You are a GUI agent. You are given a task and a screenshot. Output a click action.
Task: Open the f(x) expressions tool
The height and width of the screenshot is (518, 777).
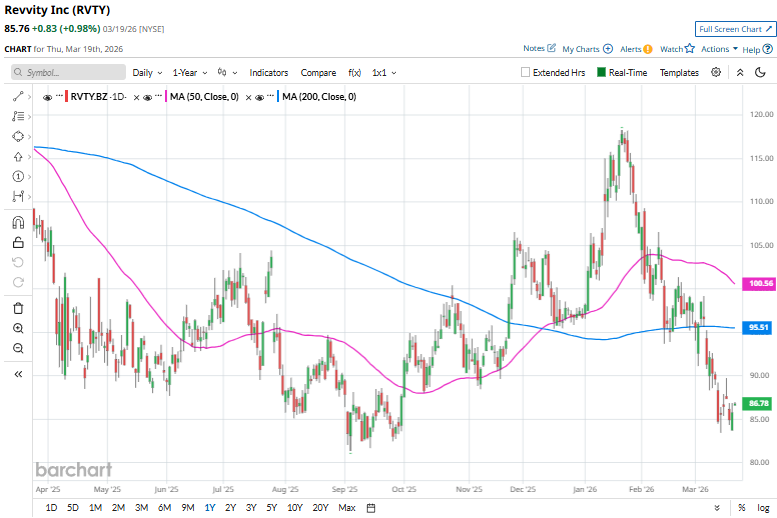point(354,73)
